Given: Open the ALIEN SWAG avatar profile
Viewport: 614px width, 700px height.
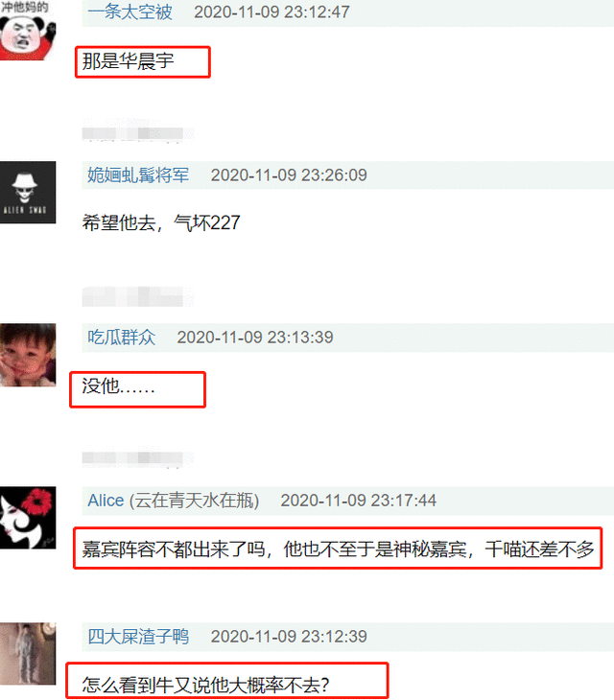Looking at the screenshot, I should click(28, 193).
